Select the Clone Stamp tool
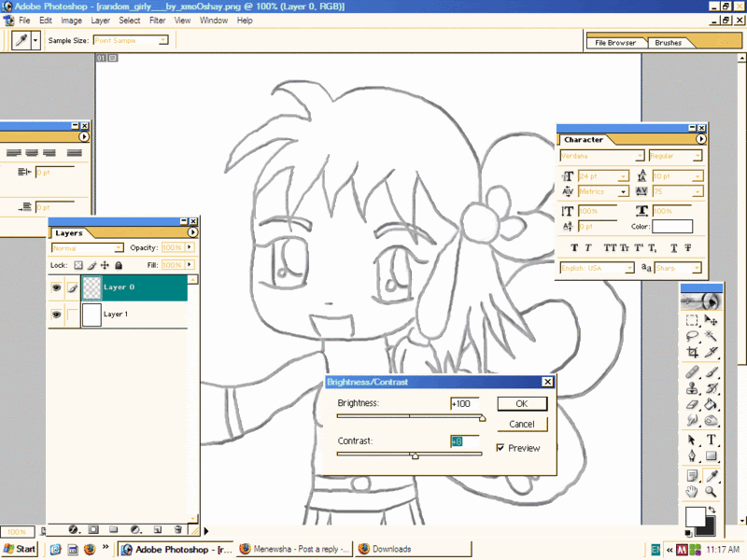The height and width of the screenshot is (560, 747). [x=692, y=388]
